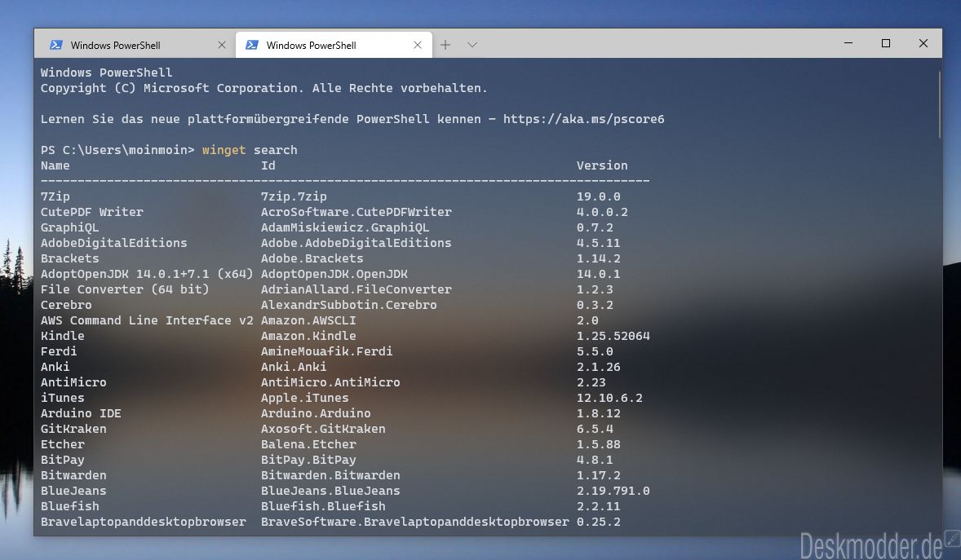Click the terminal vertical scrollbar thumb
Screen dimensions: 961x560
pos(939,104)
